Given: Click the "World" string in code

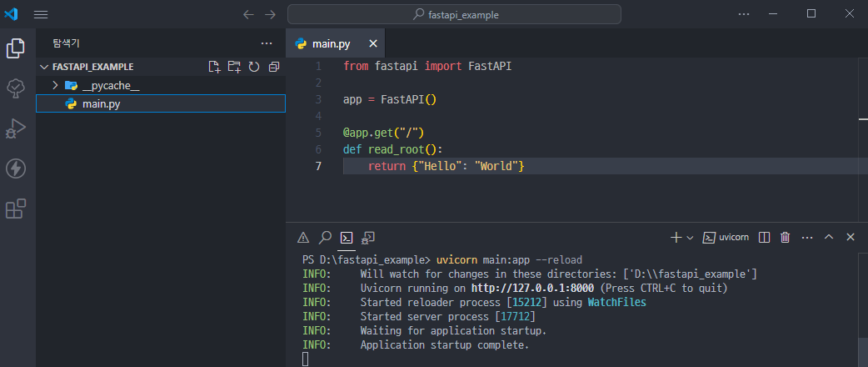Looking at the screenshot, I should pyautogui.click(x=496, y=166).
